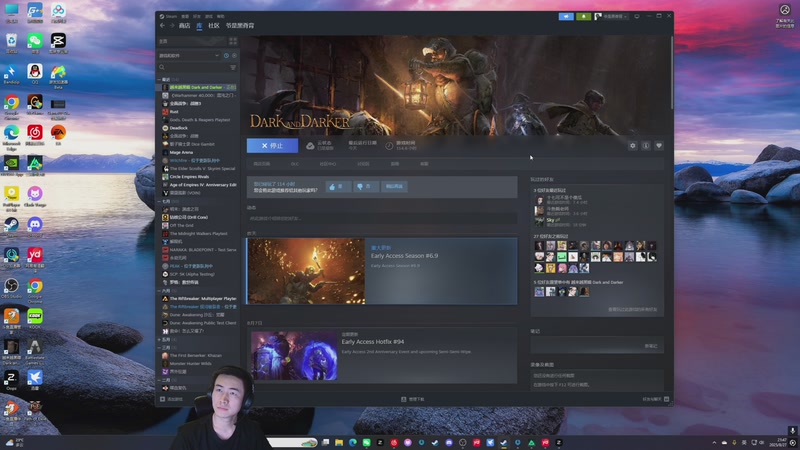Toggle sort by recent activity clock icon
Screen dimensions: 800x450
(226, 56)
